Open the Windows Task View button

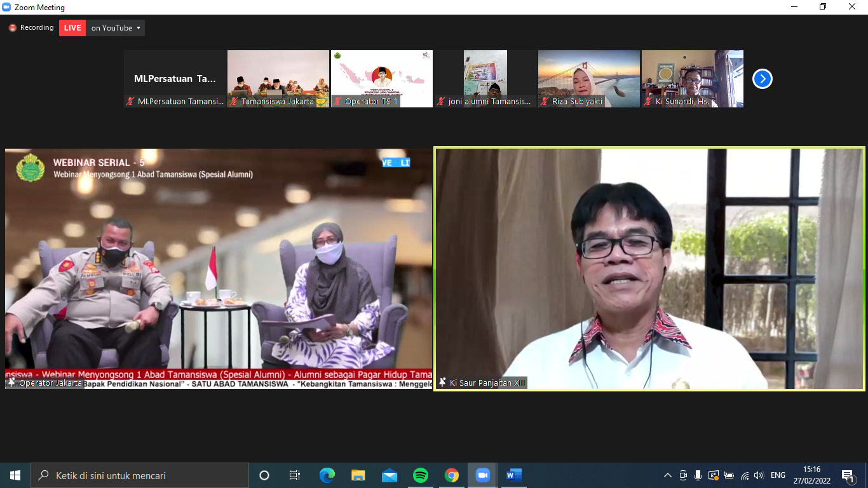coord(295,475)
